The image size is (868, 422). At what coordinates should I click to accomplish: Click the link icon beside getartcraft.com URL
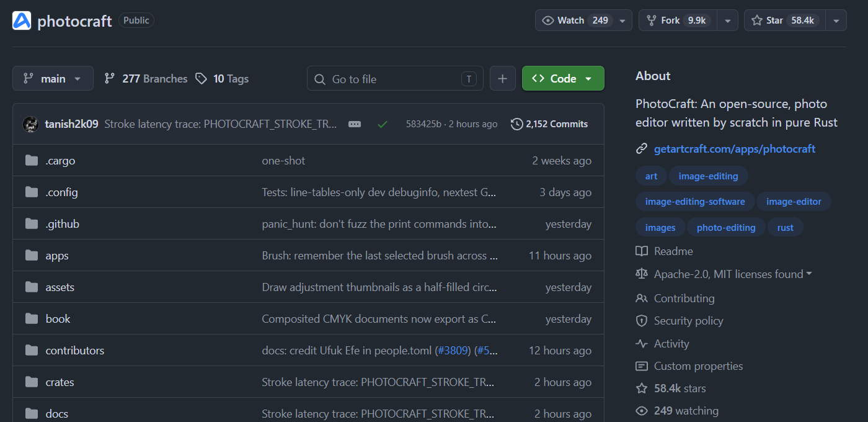[x=642, y=149]
